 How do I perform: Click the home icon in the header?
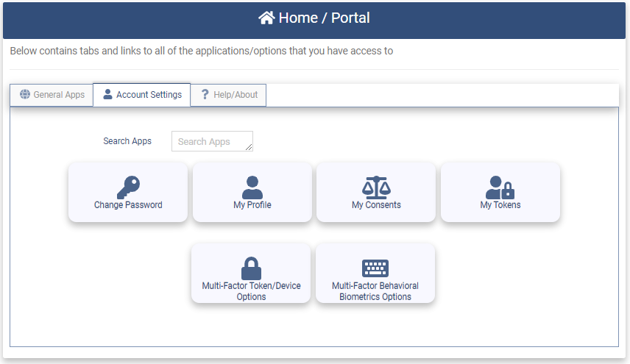coord(266,18)
